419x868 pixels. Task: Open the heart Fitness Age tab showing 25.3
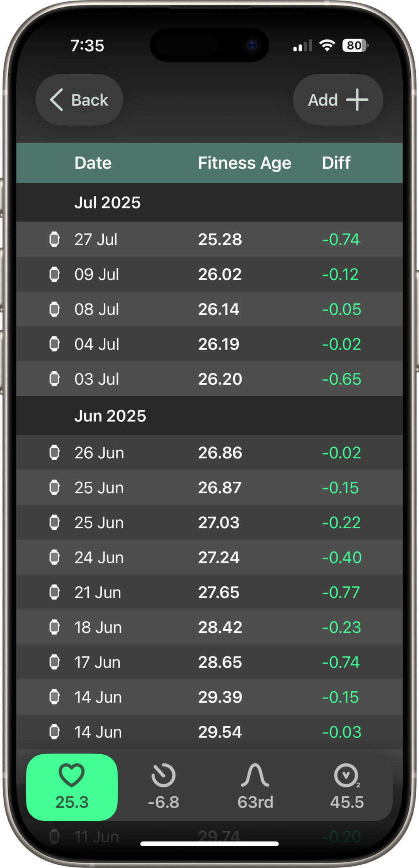[72, 787]
